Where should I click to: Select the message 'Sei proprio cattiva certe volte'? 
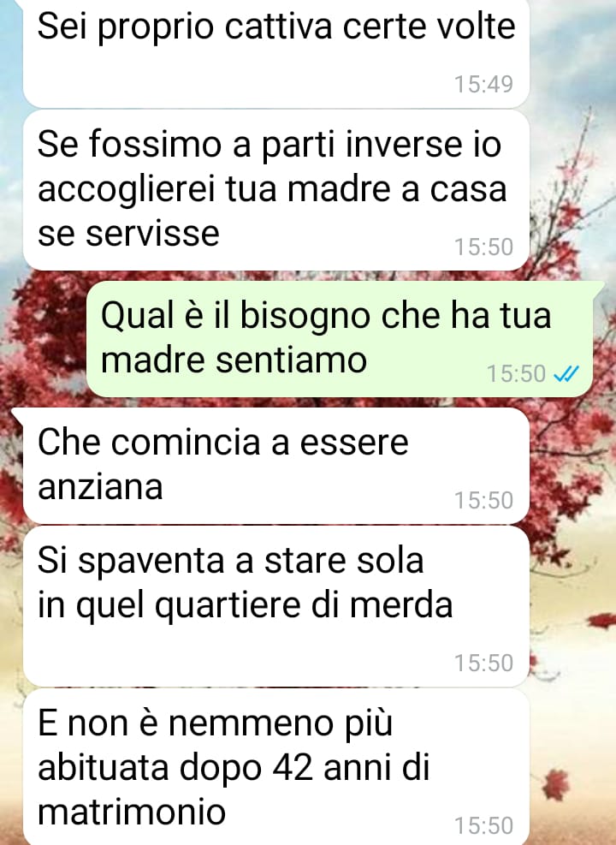(276, 52)
